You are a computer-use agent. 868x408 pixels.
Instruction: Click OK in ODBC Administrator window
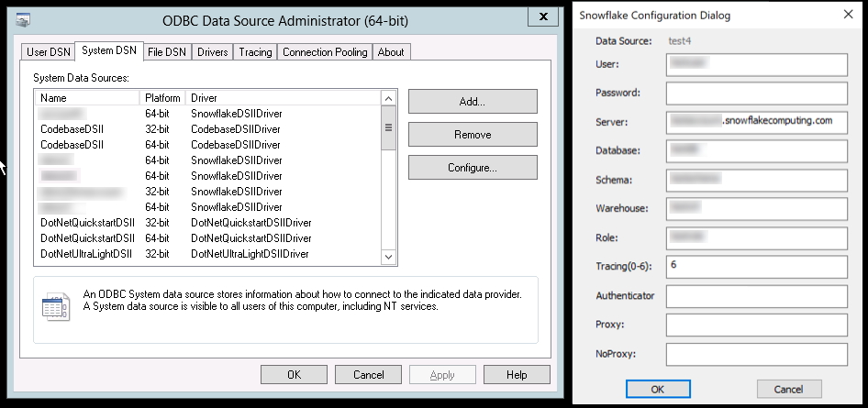point(294,375)
